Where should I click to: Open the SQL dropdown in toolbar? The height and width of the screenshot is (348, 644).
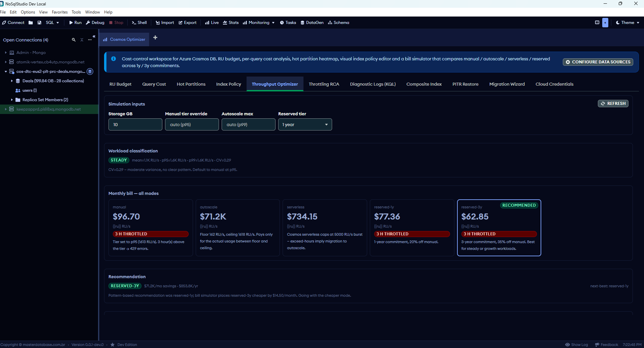coord(52,23)
